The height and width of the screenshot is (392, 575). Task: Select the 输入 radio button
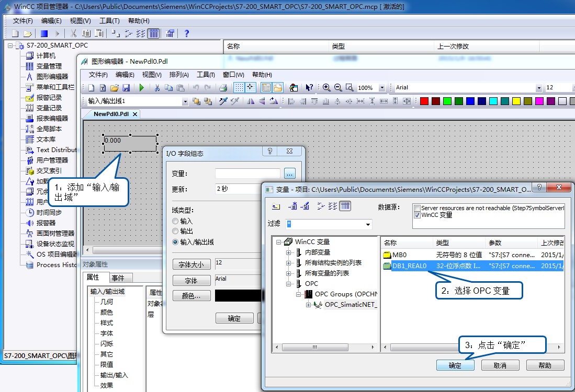(176, 222)
